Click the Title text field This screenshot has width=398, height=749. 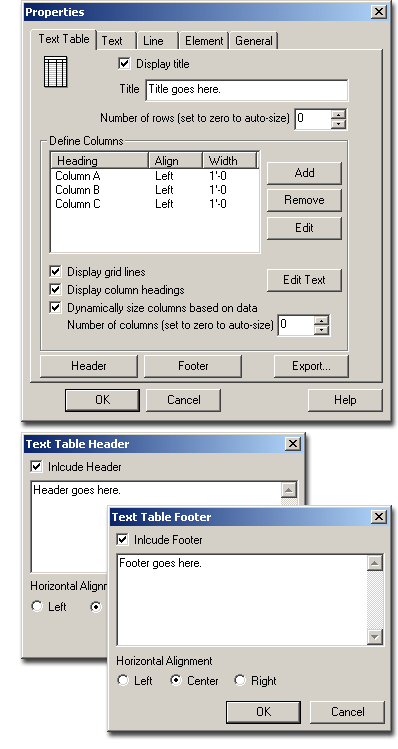pyautogui.click(x=247, y=90)
